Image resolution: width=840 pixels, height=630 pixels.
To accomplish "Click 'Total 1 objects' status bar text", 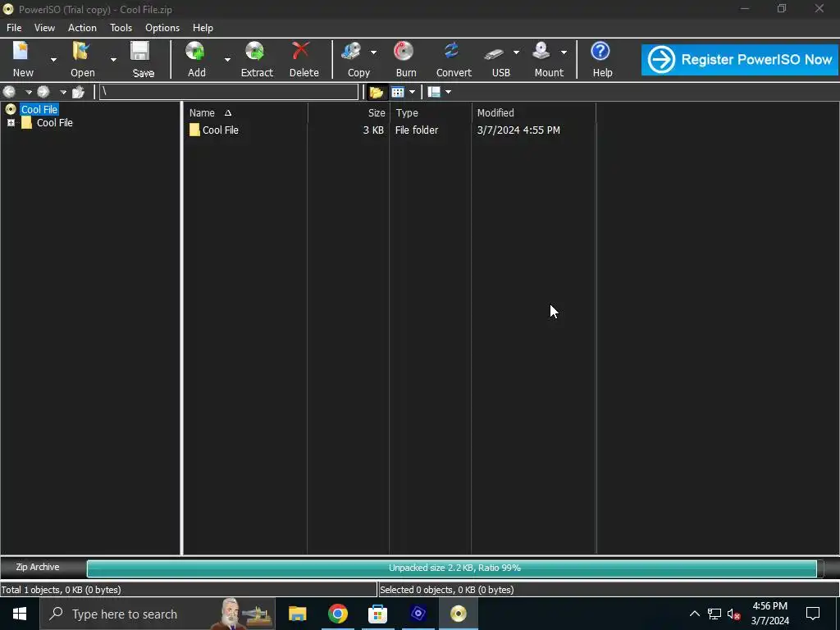I will pos(61,590).
